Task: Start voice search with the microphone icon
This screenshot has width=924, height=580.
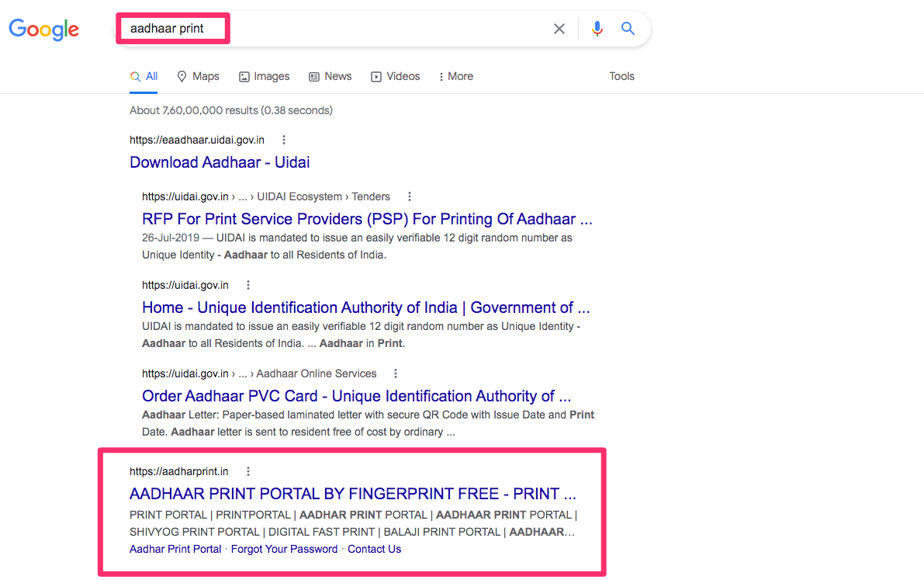Action: pos(597,28)
